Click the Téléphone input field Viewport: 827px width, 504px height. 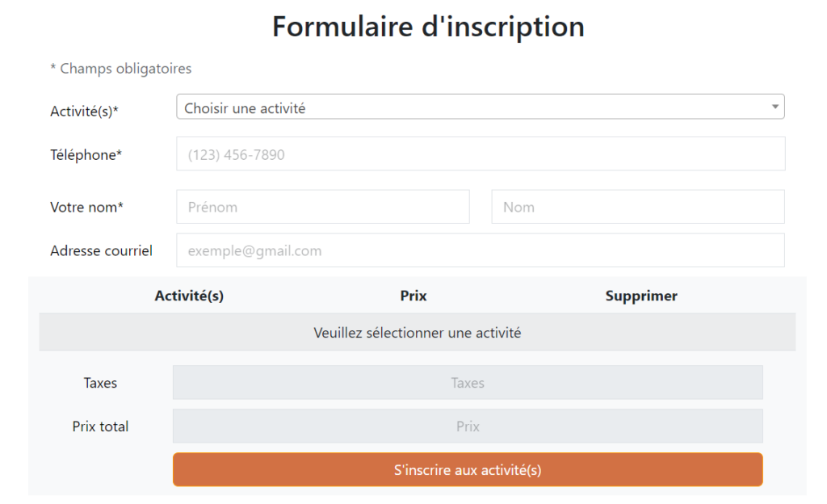tap(481, 154)
